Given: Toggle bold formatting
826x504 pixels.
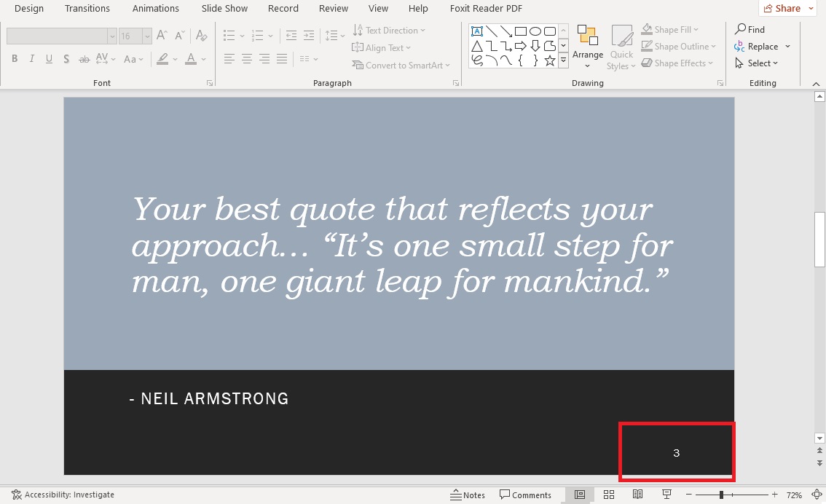Looking at the screenshot, I should click(x=15, y=58).
